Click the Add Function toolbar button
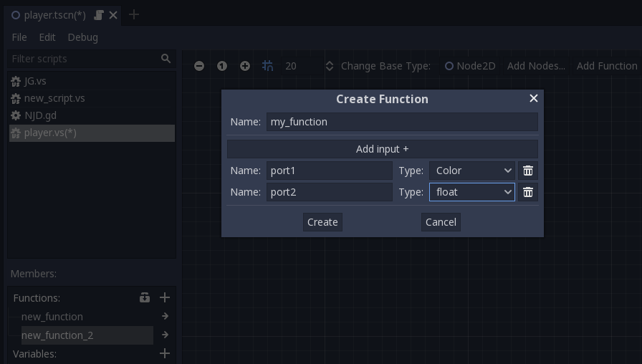Image resolution: width=642 pixels, height=364 pixels. tap(607, 66)
